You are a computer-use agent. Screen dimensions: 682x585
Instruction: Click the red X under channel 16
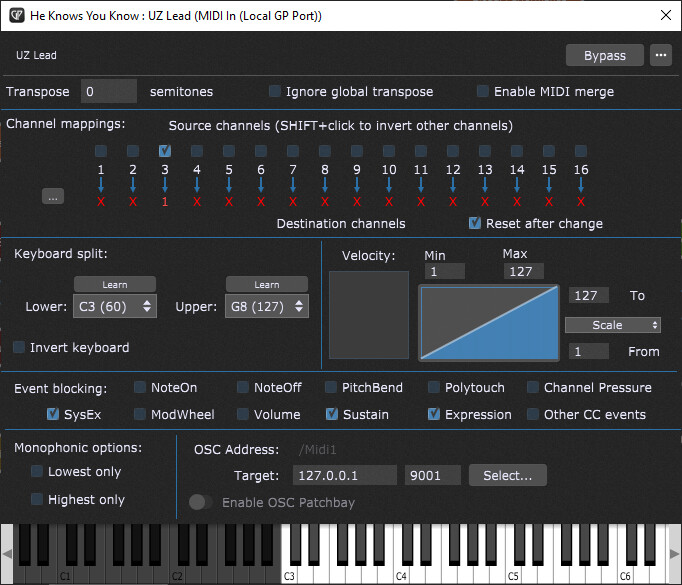point(581,202)
